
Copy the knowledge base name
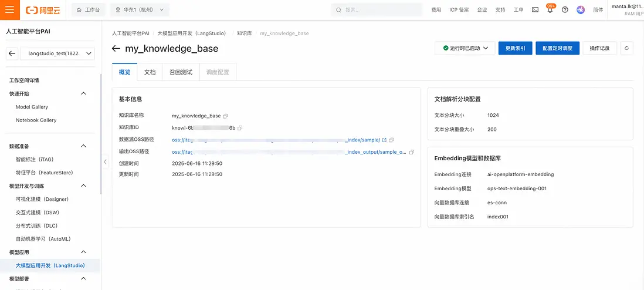point(225,116)
